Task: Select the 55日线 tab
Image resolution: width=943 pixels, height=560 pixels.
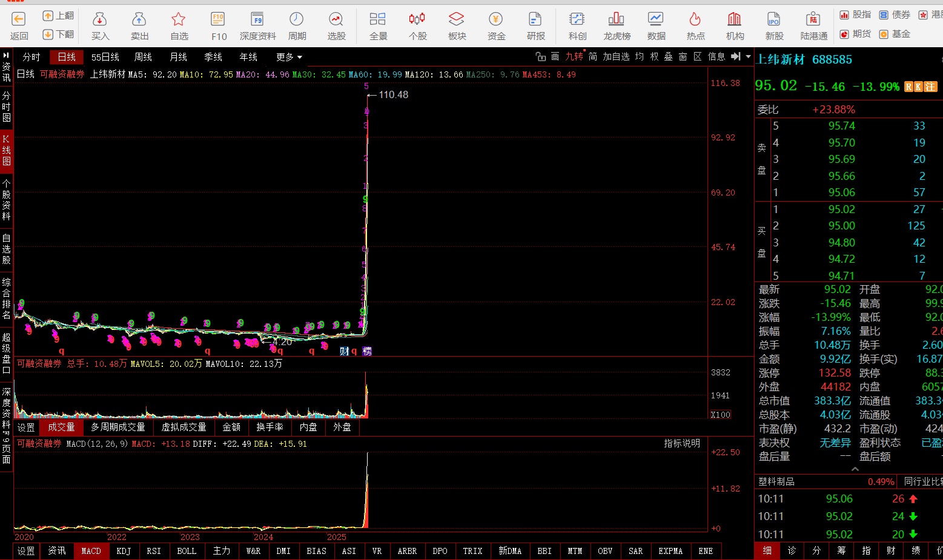Action: (x=105, y=57)
